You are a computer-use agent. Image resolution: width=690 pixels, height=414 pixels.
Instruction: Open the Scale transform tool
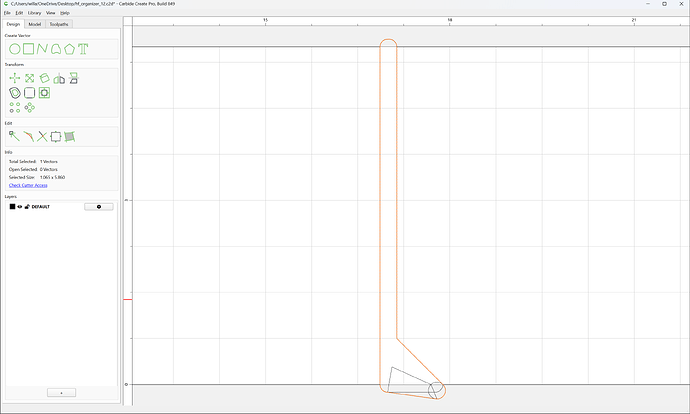29,78
